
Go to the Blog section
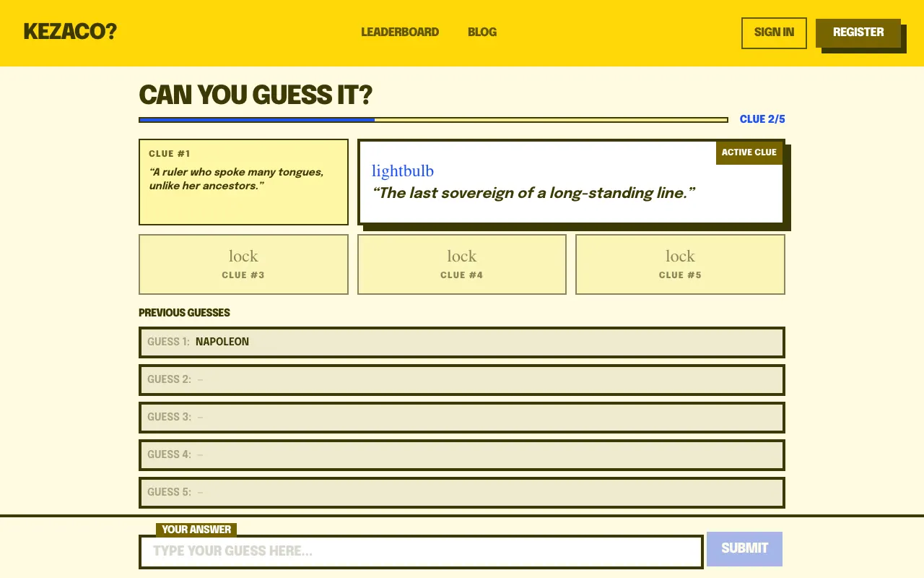pyautogui.click(x=482, y=32)
